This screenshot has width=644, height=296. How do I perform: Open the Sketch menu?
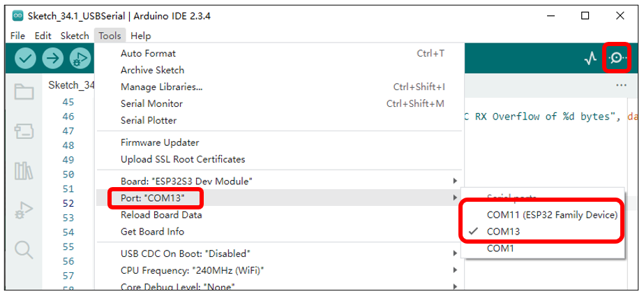pyautogui.click(x=75, y=36)
